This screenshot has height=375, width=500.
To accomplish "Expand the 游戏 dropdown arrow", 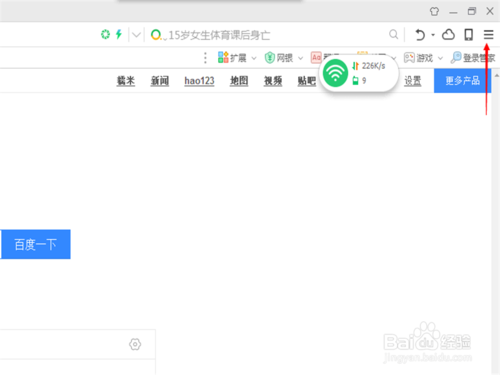I will pos(440,58).
